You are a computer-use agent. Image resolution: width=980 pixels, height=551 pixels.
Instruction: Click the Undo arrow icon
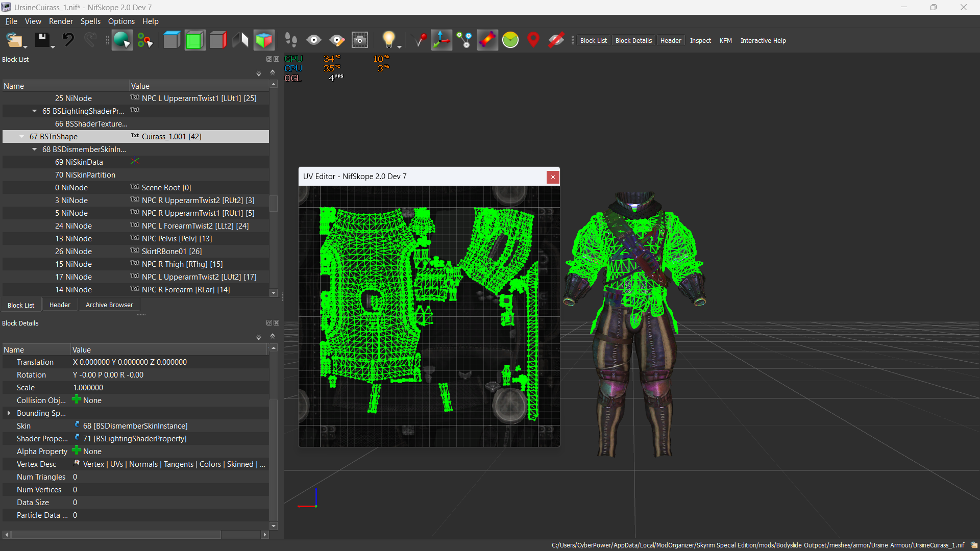tap(68, 40)
